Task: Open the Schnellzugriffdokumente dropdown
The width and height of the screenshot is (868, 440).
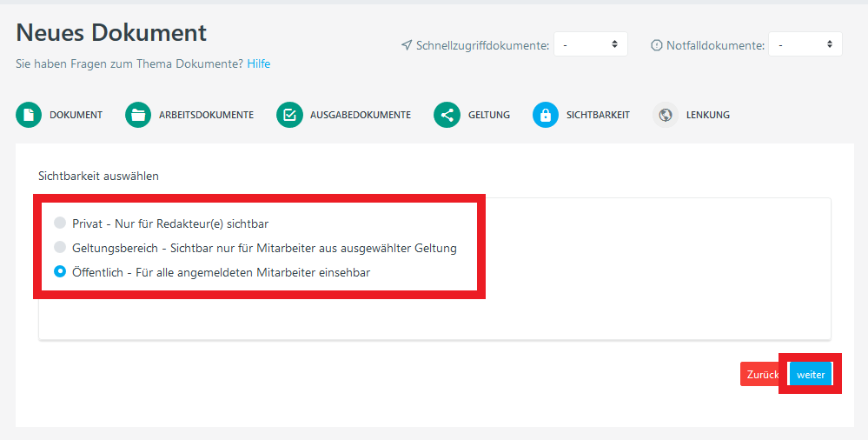Action: click(x=590, y=44)
